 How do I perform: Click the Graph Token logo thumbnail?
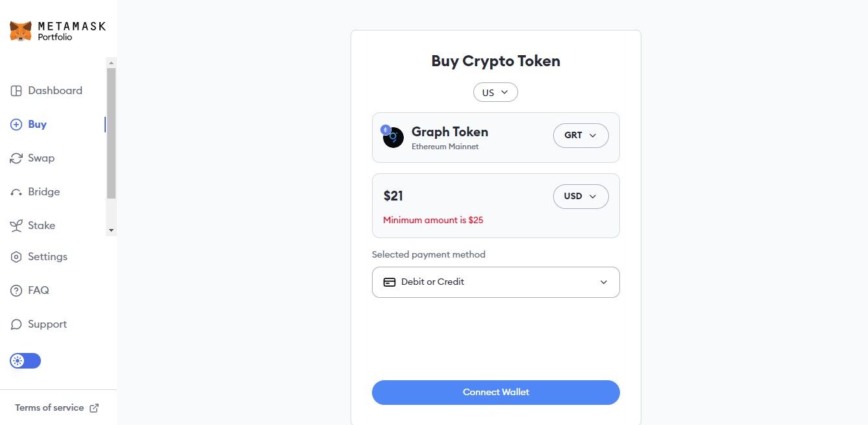coord(392,137)
